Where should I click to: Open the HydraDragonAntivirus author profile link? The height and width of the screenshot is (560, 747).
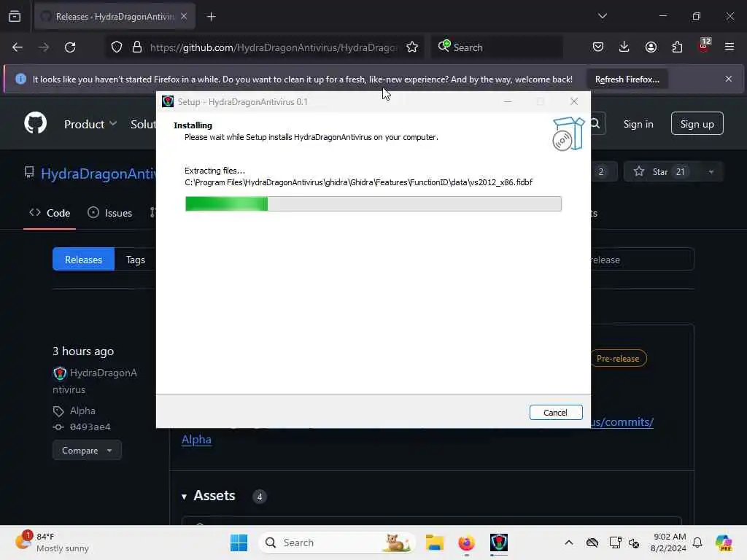click(96, 381)
